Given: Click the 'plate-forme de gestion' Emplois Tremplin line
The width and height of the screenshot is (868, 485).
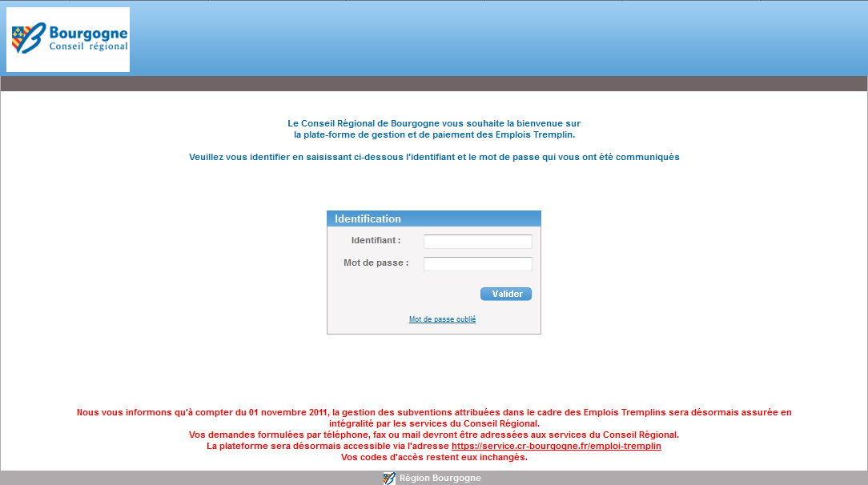Looking at the screenshot, I should click(x=433, y=134).
